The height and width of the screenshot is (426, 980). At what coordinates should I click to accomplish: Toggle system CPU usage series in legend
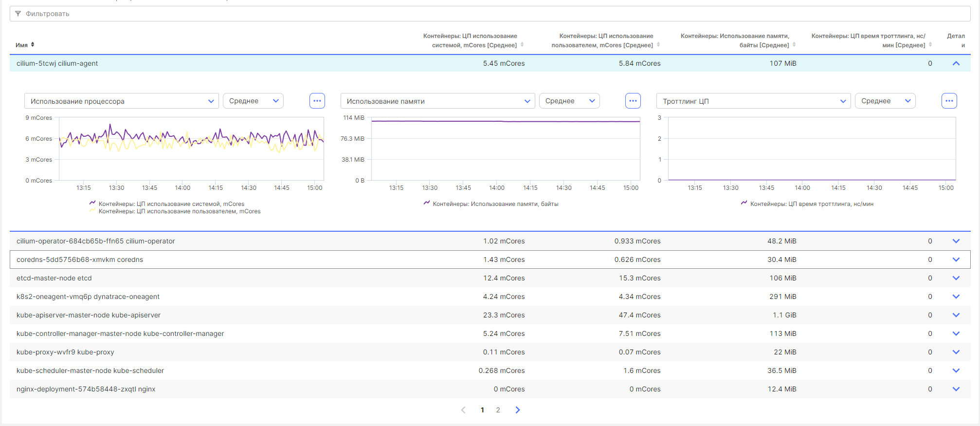(171, 204)
